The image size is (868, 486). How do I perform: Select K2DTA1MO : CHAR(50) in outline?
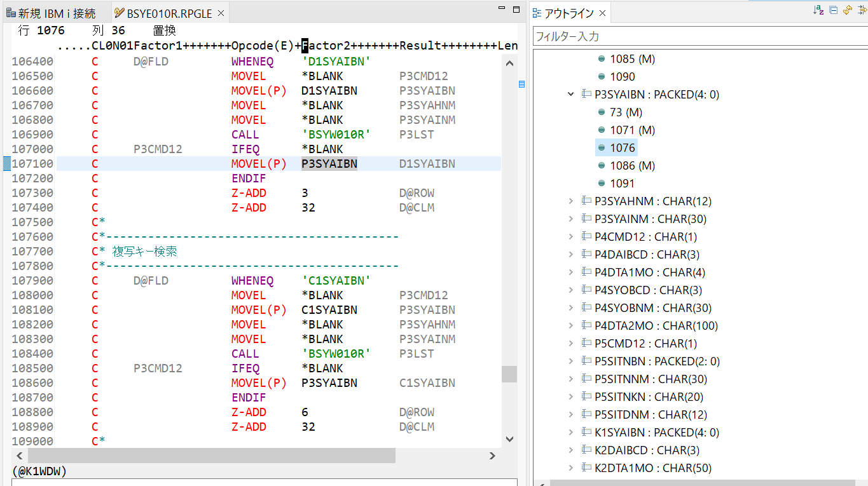tap(652, 468)
